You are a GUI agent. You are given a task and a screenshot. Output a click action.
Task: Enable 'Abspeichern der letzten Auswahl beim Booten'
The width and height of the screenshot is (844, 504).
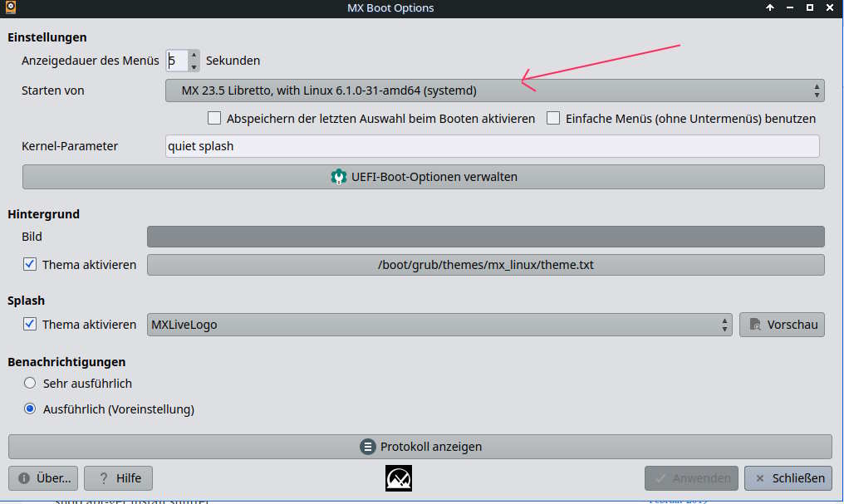click(214, 119)
